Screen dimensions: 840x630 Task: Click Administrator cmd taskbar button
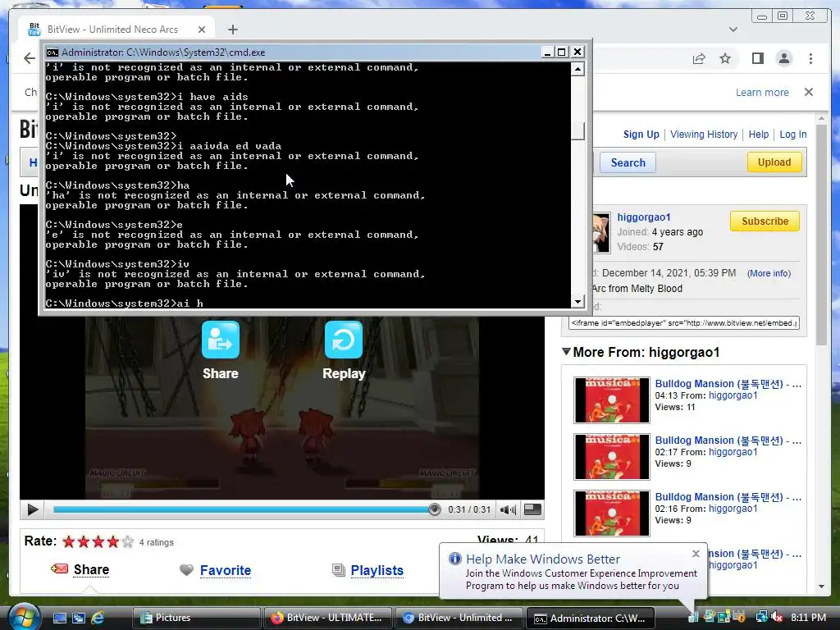(591, 618)
